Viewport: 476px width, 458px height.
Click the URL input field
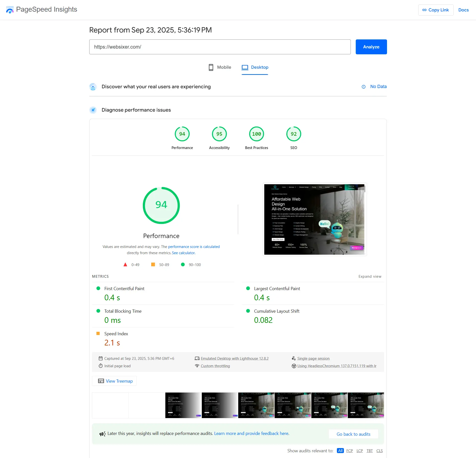220,47
